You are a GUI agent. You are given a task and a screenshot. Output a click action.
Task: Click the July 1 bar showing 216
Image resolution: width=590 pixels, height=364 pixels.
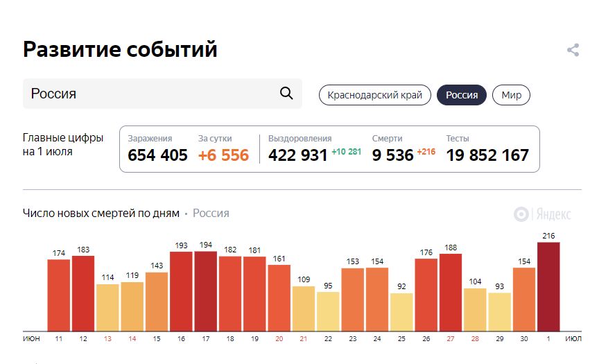548,287
